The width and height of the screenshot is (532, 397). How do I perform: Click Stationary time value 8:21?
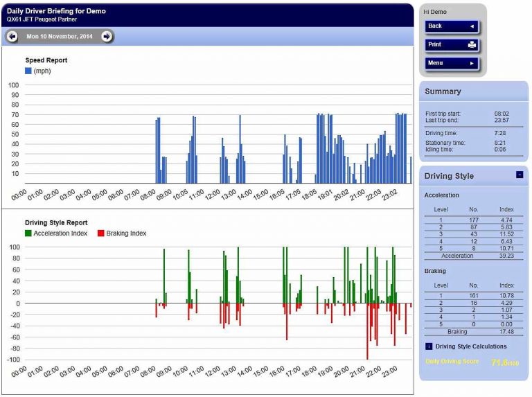(x=500, y=143)
